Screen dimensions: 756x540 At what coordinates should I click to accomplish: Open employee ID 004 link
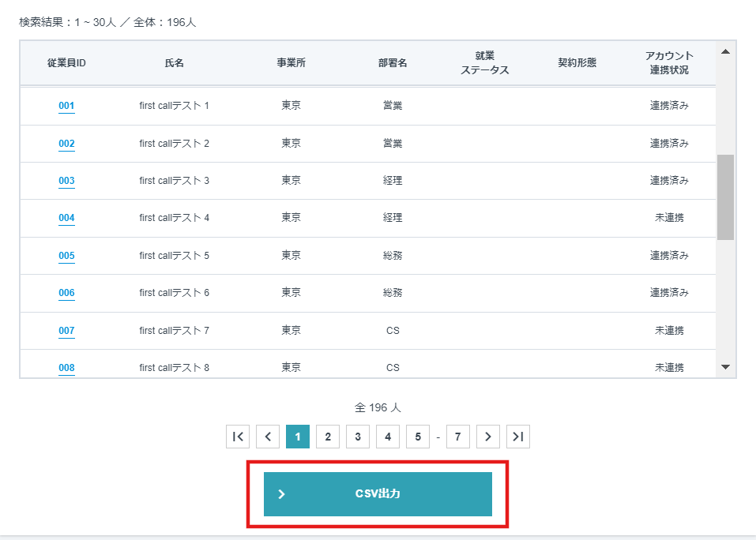pos(66,218)
